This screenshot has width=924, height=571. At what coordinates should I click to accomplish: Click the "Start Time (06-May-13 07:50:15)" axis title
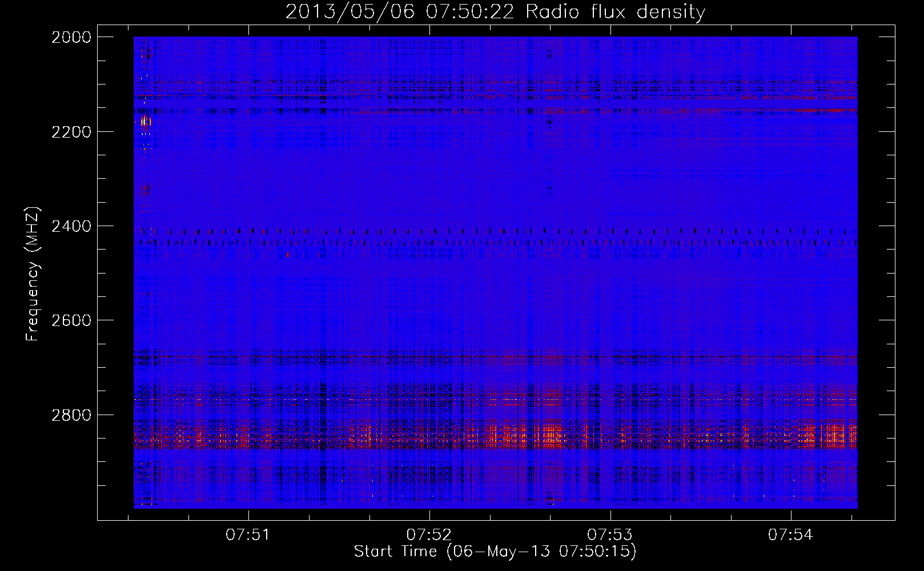(x=495, y=552)
